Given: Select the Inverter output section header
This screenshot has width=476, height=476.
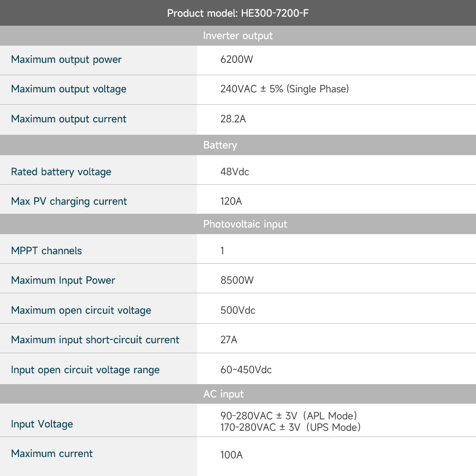Looking at the screenshot, I should pyautogui.click(x=238, y=36).
